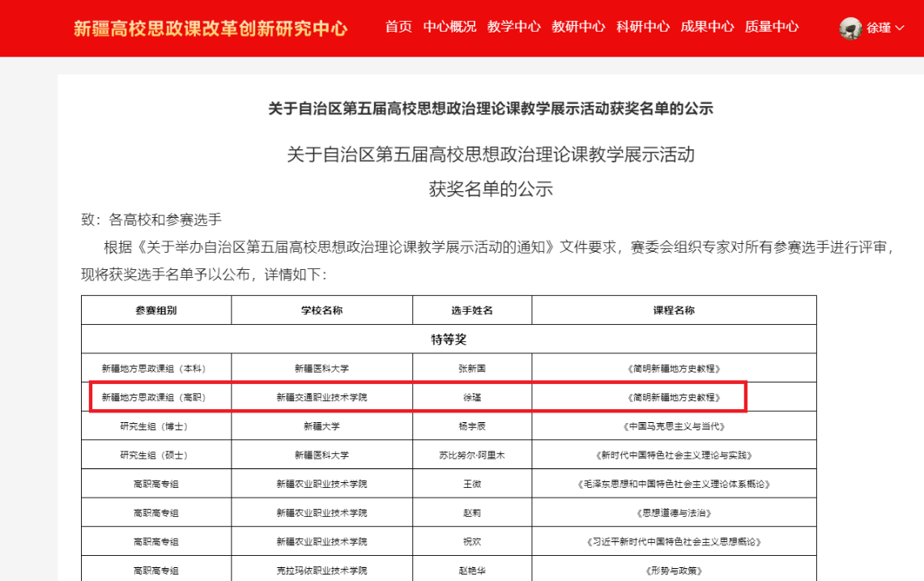The width and height of the screenshot is (924, 581).
Task: Click the user avatar picture in header
Action: [850, 28]
